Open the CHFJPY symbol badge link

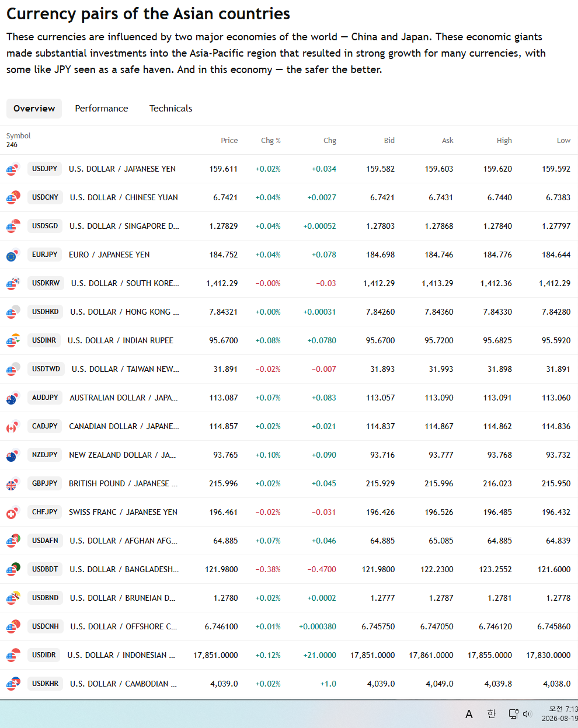coord(45,512)
